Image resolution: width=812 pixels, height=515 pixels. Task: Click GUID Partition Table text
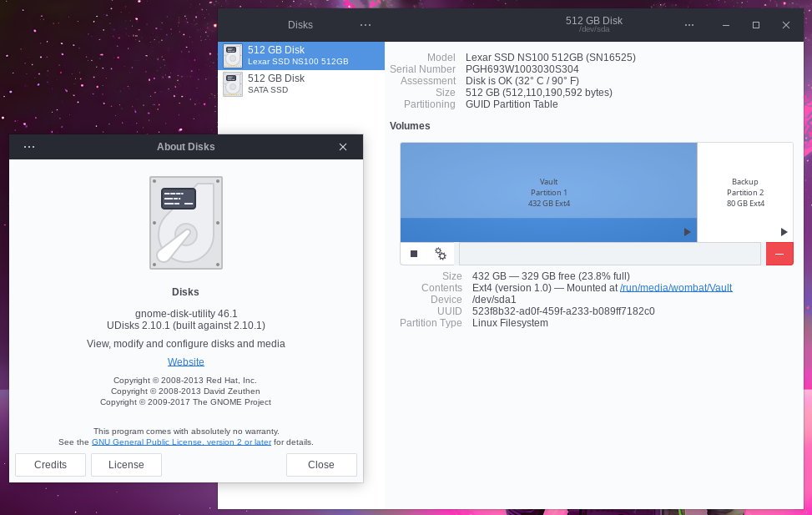coord(512,104)
